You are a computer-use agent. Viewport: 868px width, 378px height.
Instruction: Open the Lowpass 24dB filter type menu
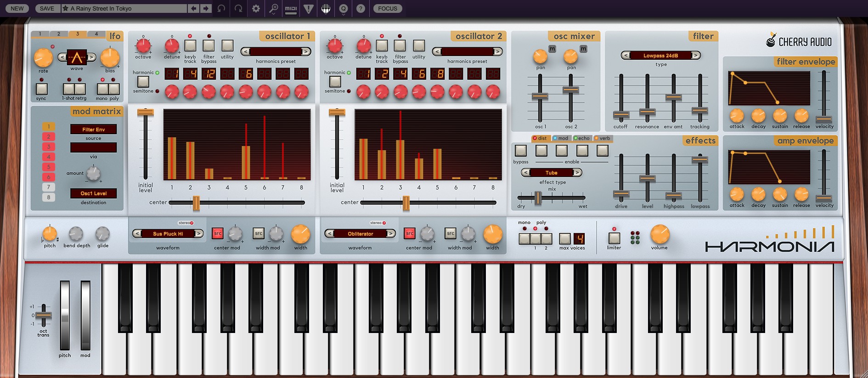click(660, 55)
